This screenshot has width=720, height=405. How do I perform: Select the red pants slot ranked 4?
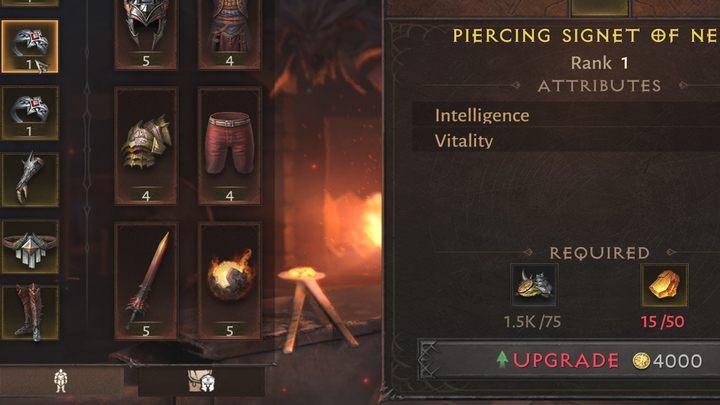pos(230,146)
